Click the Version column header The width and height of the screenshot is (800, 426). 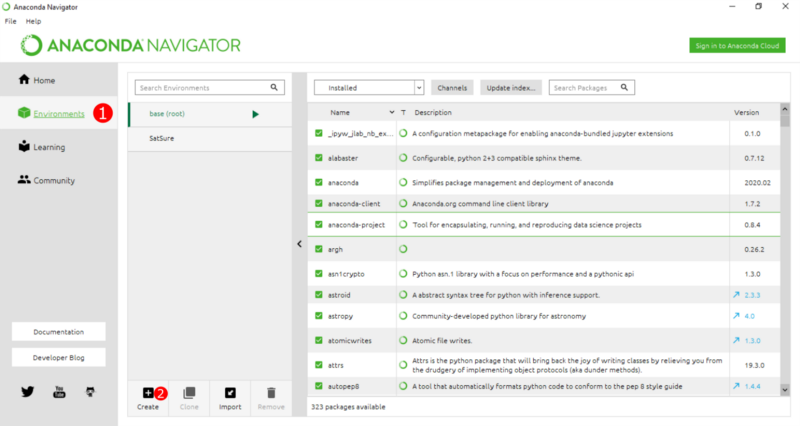coord(746,112)
